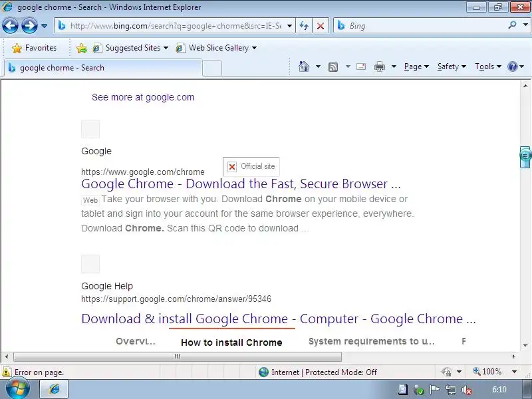532x399 pixels.
Task: Click the vertical scrollbar down arrow
Action: coord(525,346)
